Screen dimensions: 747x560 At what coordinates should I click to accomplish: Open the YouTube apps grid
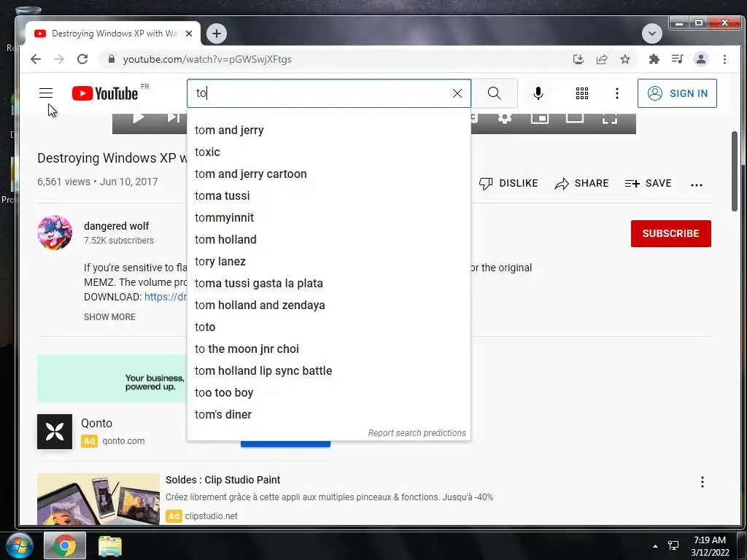coord(581,93)
